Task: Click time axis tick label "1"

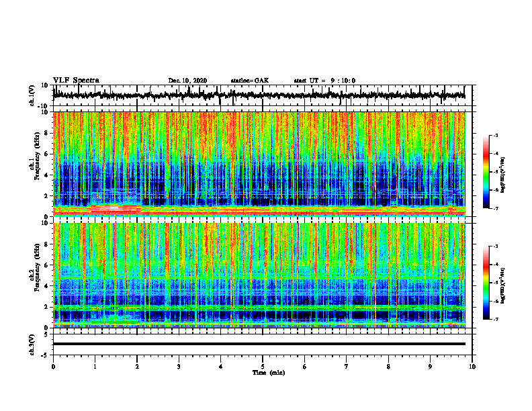Action: (95, 367)
